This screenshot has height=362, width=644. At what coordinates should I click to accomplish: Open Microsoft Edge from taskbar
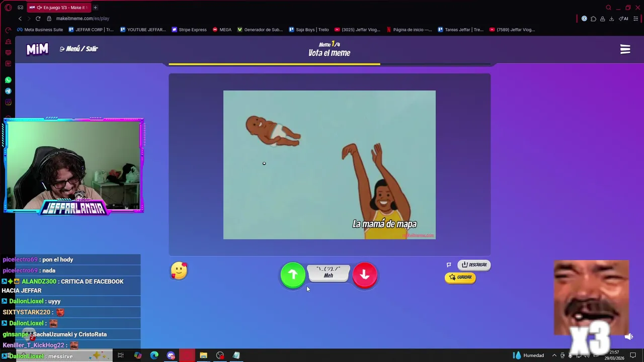coord(154,355)
